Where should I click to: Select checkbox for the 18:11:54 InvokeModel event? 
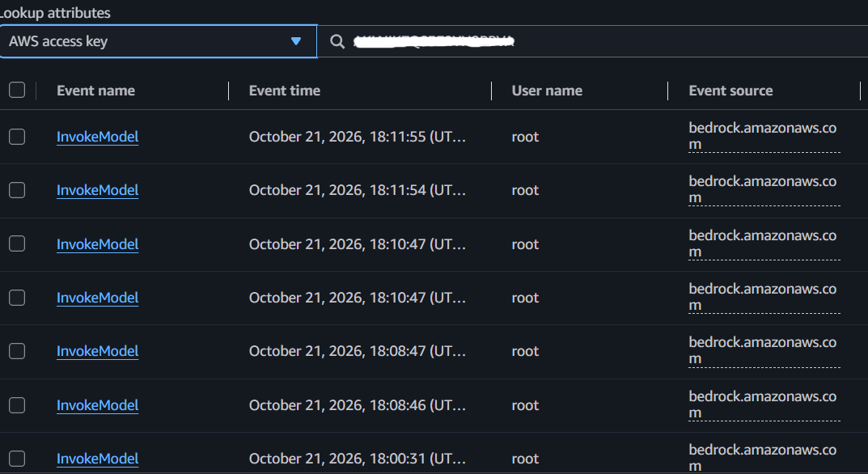tap(17, 190)
